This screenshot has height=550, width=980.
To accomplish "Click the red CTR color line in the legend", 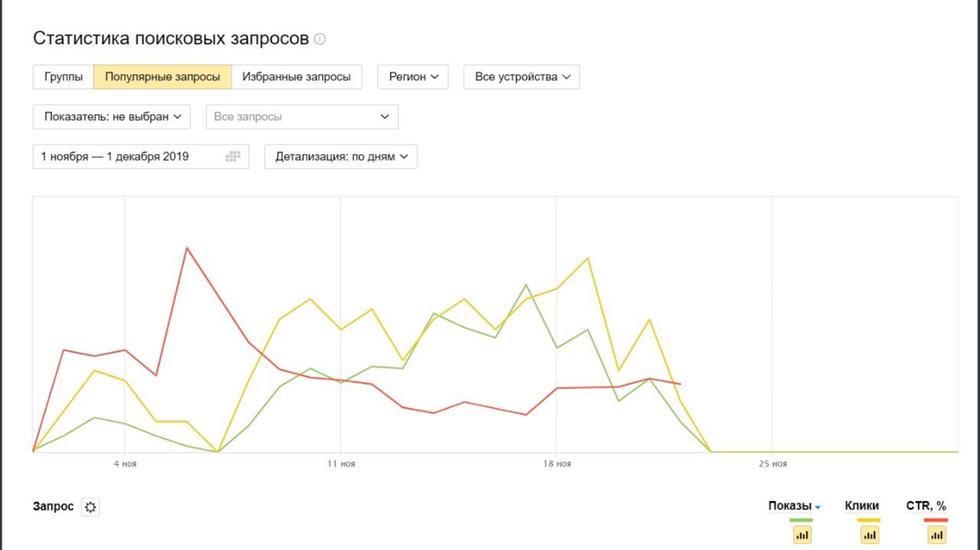I will click(936, 520).
